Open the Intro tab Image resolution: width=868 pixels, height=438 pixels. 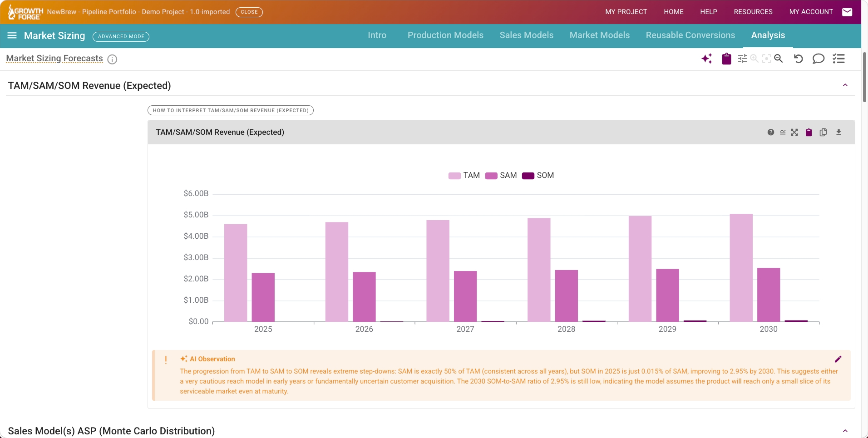[377, 35]
